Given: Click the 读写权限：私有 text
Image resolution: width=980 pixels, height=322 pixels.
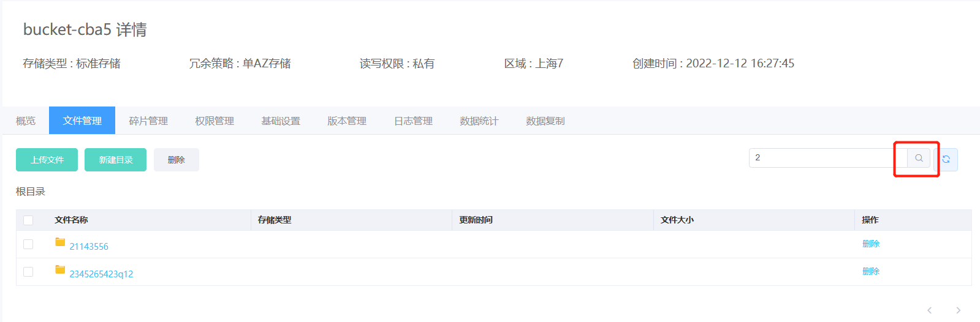Looking at the screenshot, I should click(397, 63).
